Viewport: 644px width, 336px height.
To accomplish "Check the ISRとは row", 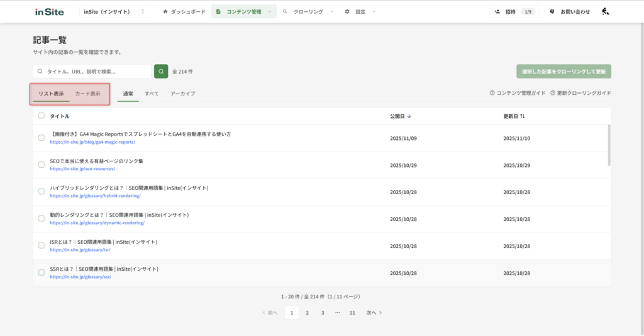I will (42, 246).
